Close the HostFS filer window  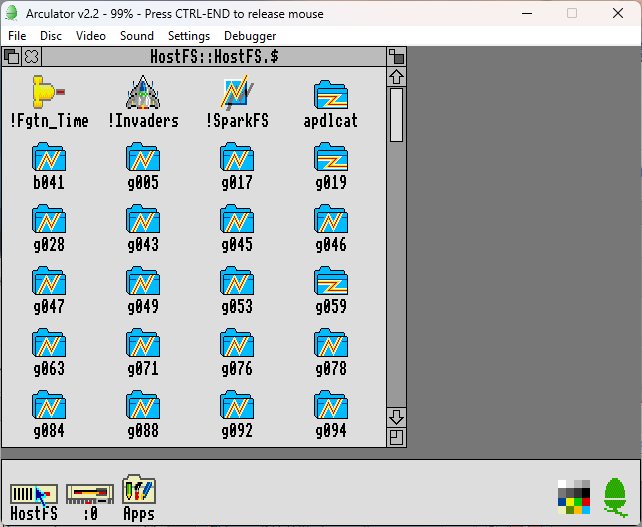coord(32,57)
